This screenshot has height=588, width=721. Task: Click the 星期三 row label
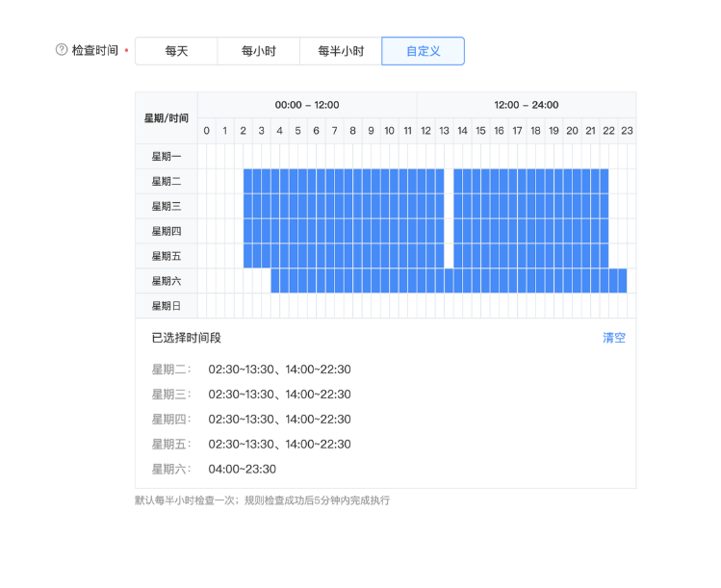click(x=167, y=206)
